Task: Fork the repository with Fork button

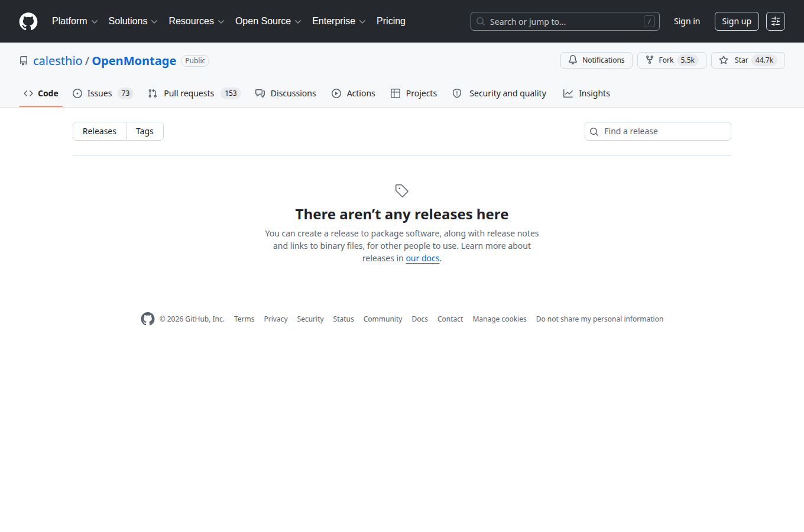Action: (672, 60)
